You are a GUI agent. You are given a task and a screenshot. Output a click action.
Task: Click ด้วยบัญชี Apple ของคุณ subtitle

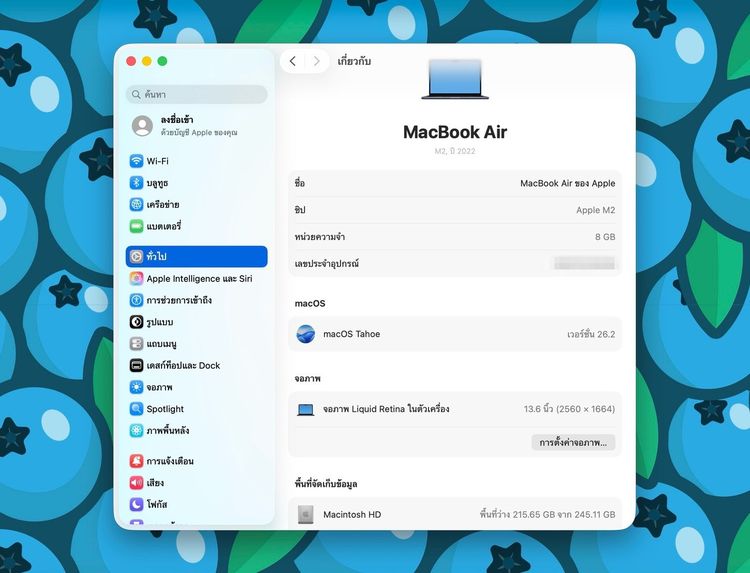[199, 132]
